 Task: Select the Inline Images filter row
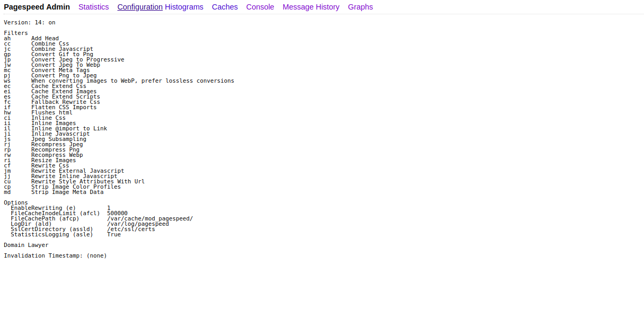pos(40,123)
